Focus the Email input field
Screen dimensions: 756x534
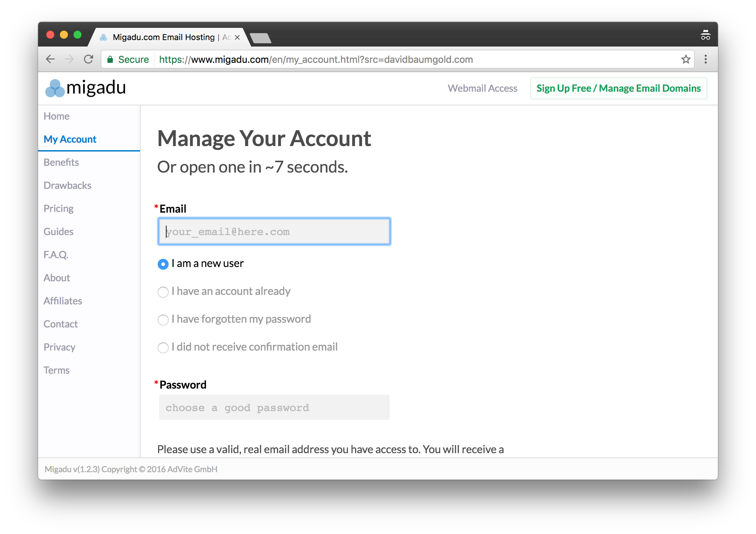pyautogui.click(x=274, y=231)
